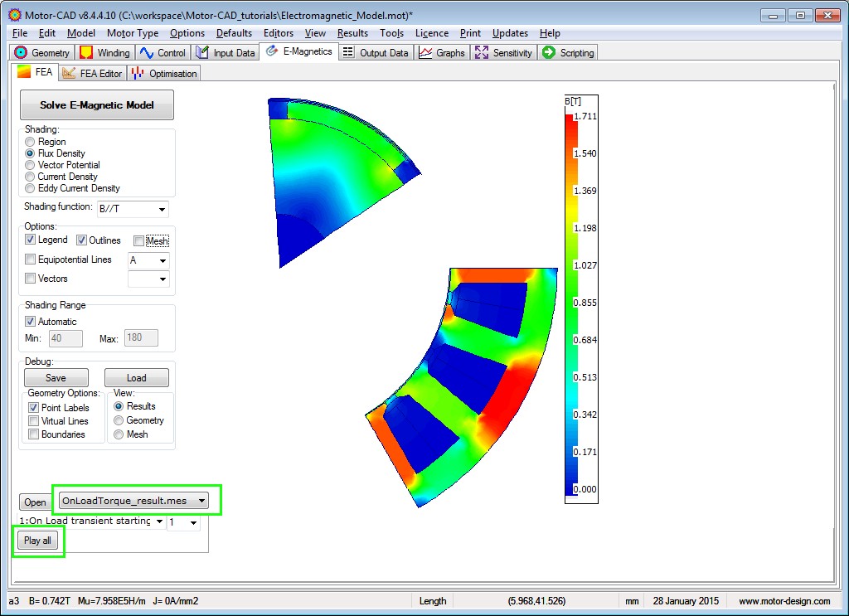Expand the Shading function B//T dropdown
The image size is (849, 616).
(x=162, y=209)
